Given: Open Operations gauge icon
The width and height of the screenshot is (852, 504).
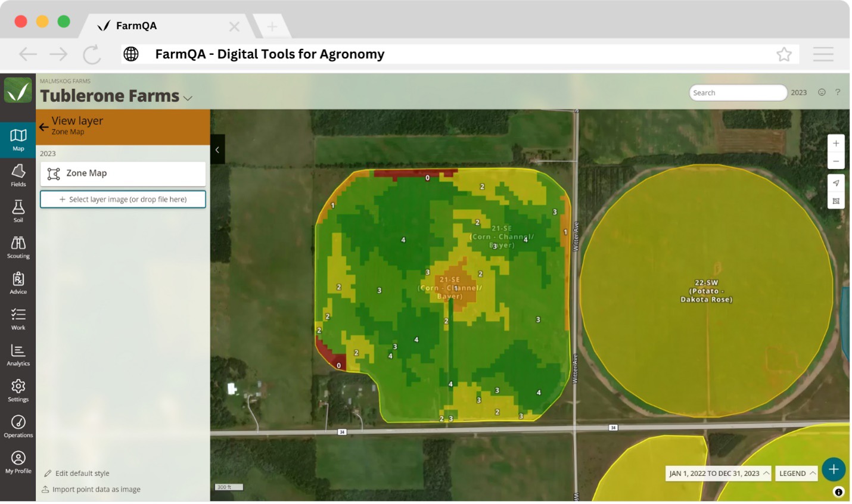Looking at the screenshot, I should [x=18, y=427].
